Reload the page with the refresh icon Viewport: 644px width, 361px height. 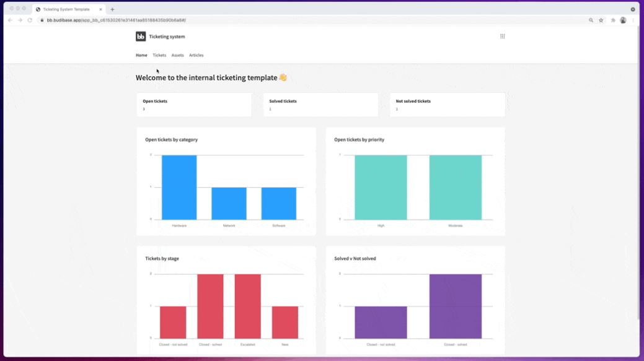(x=30, y=20)
